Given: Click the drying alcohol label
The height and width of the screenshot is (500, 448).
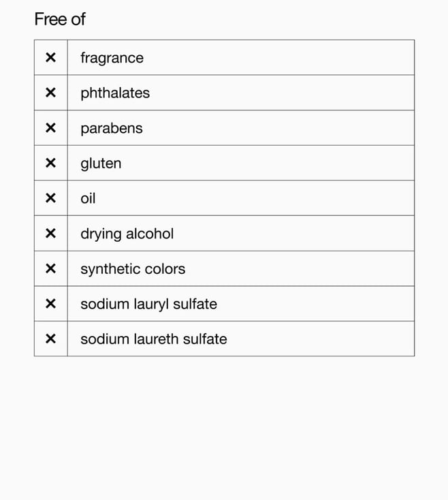Looking at the screenshot, I should (127, 234).
